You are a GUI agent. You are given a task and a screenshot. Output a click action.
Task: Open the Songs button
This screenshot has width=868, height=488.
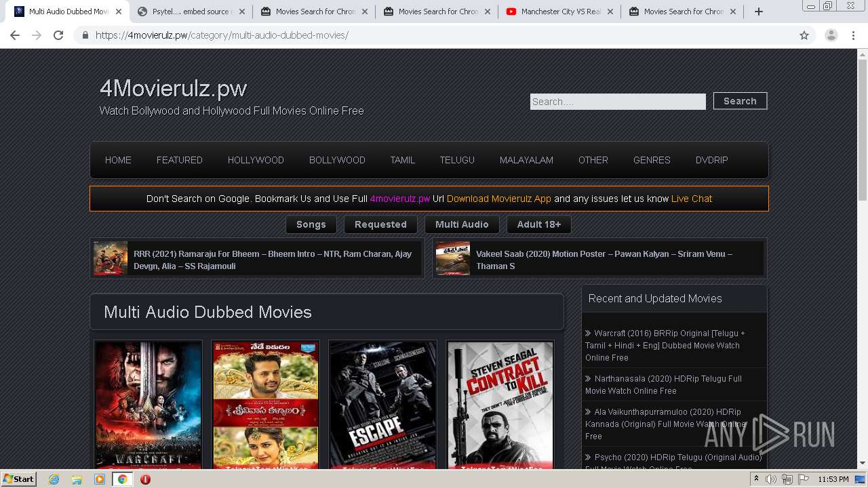click(x=311, y=224)
